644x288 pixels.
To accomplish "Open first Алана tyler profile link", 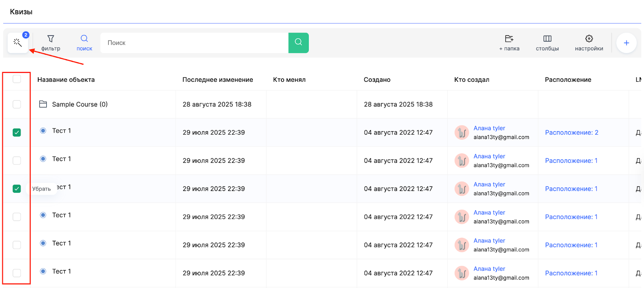I will pos(489,128).
